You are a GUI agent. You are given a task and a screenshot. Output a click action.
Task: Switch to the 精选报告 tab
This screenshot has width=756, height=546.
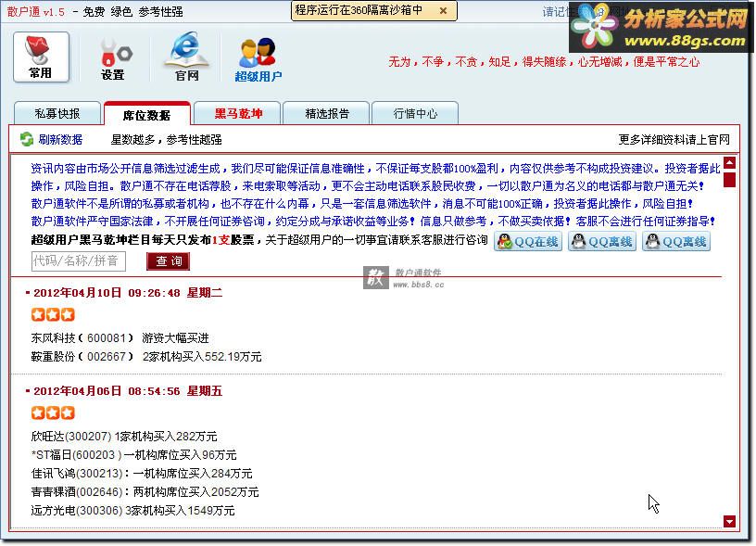pos(327,113)
